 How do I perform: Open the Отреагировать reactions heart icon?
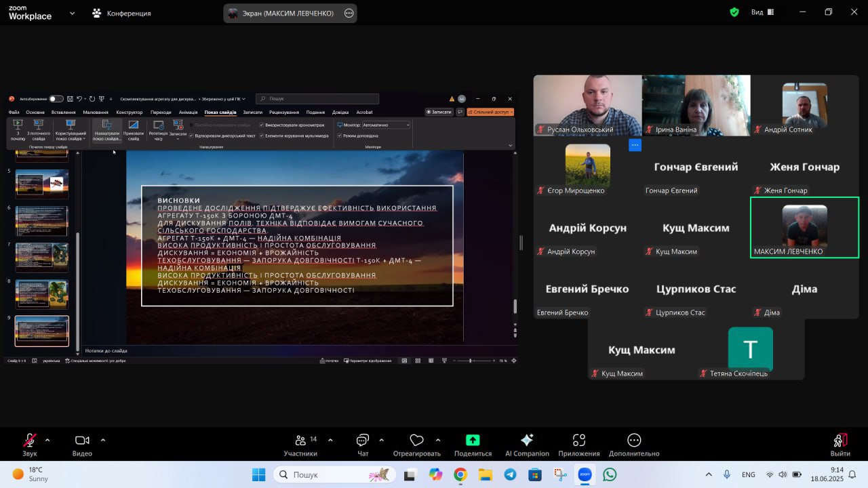(x=417, y=441)
